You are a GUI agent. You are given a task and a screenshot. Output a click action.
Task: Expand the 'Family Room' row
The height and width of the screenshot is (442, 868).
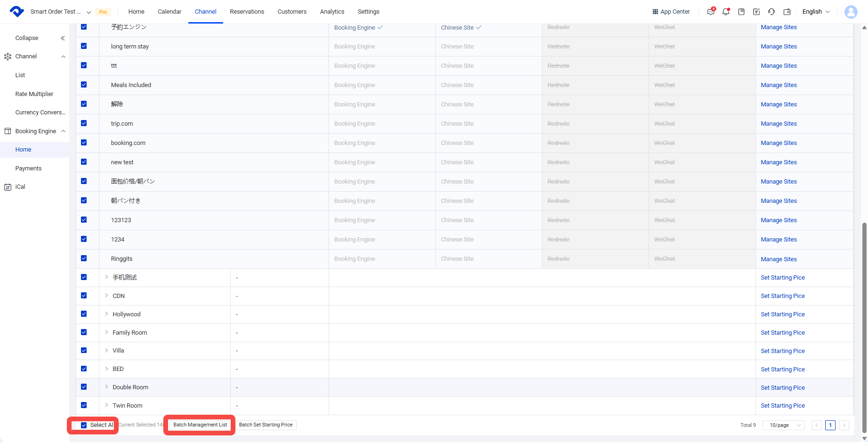[107, 332]
